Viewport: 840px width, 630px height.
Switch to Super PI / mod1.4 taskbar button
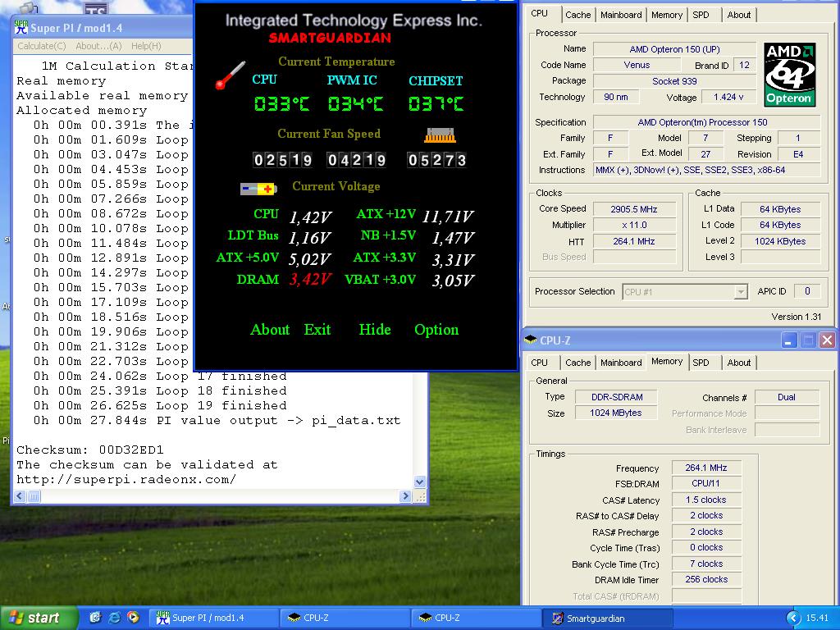(214, 618)
